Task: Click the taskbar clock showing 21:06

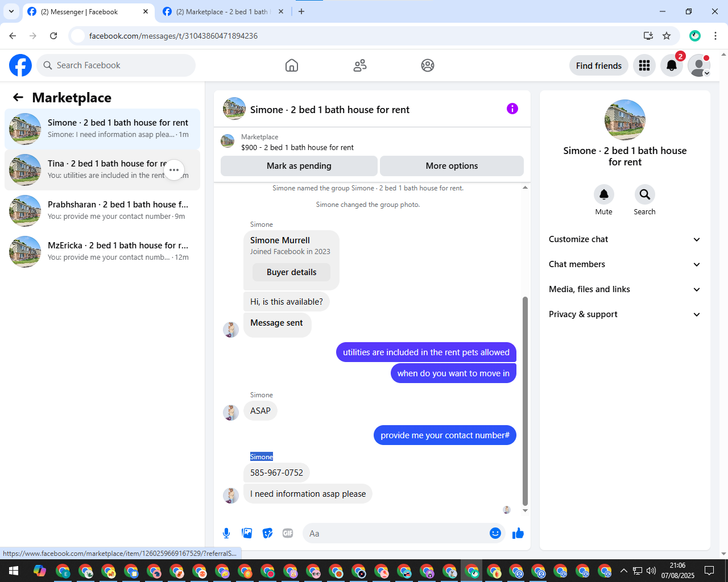Action: click(x=677, y=571)
